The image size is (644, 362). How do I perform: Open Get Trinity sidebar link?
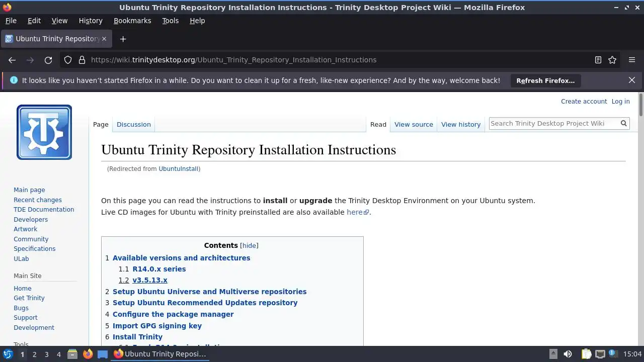pos(29,298)
